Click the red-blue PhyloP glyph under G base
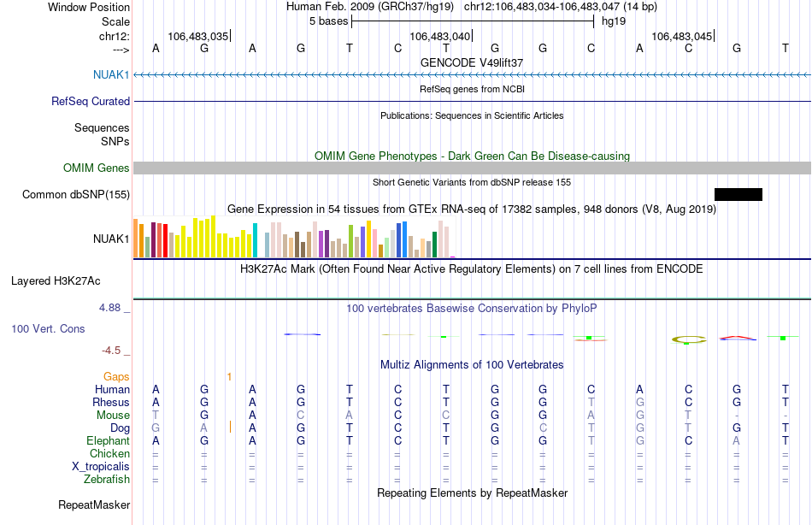Viewport: 812px width, 525px height. 738,339
